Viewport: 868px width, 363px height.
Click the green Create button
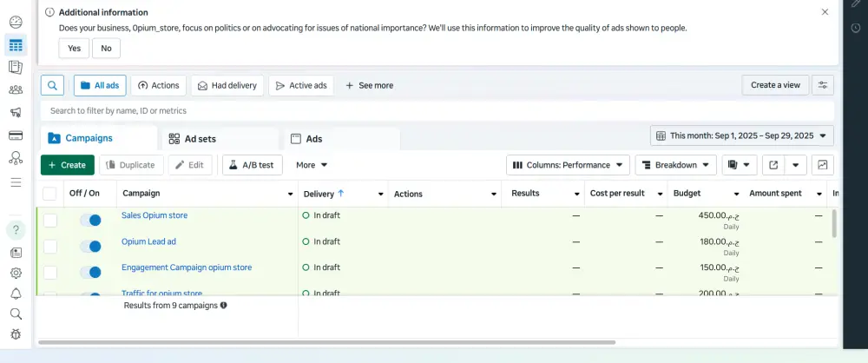(x=67, y=165)
